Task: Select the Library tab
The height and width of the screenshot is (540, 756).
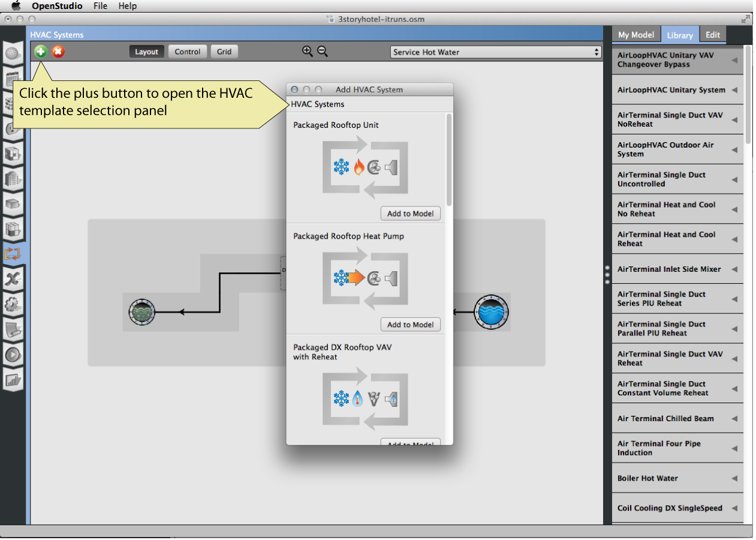Action: tap(680, 35)
